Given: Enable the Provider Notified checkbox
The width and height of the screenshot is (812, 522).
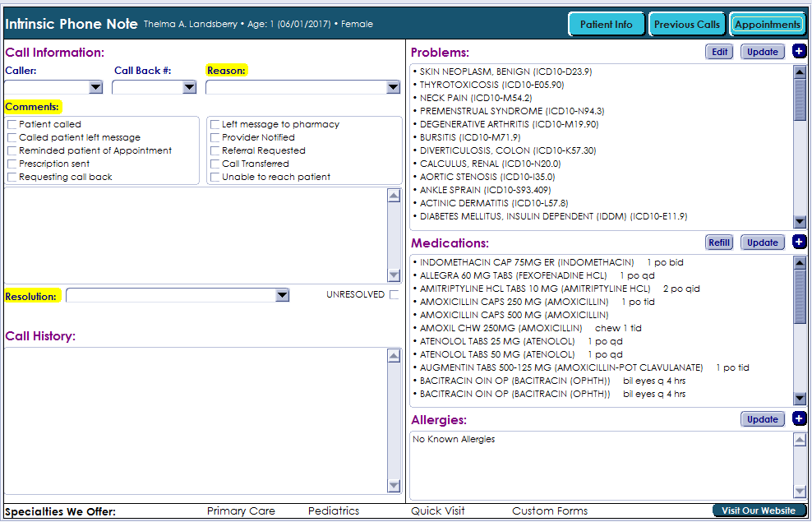Looking at the screenshot, I should [215, 137].
